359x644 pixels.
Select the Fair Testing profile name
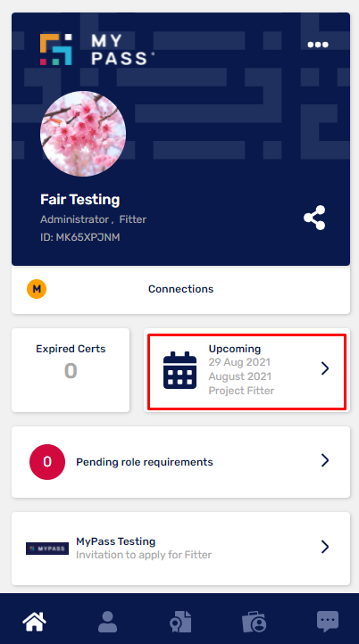tap(80, 200)
